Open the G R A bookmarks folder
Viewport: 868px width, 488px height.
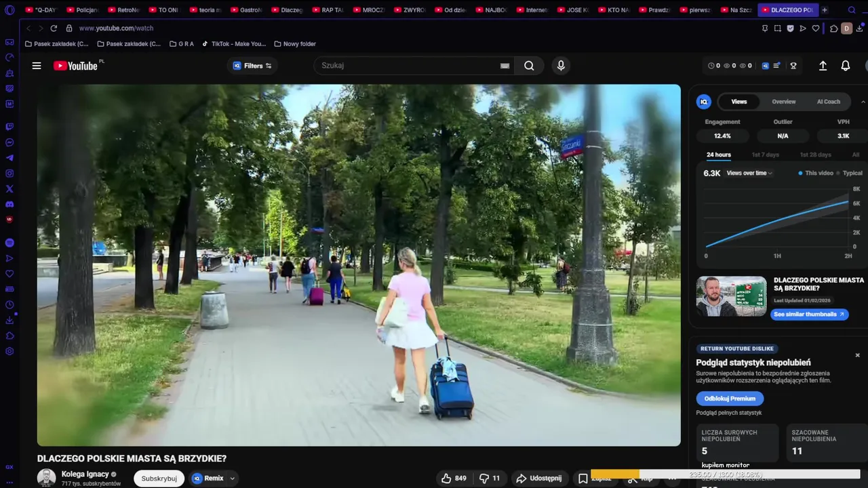[181, 44]
